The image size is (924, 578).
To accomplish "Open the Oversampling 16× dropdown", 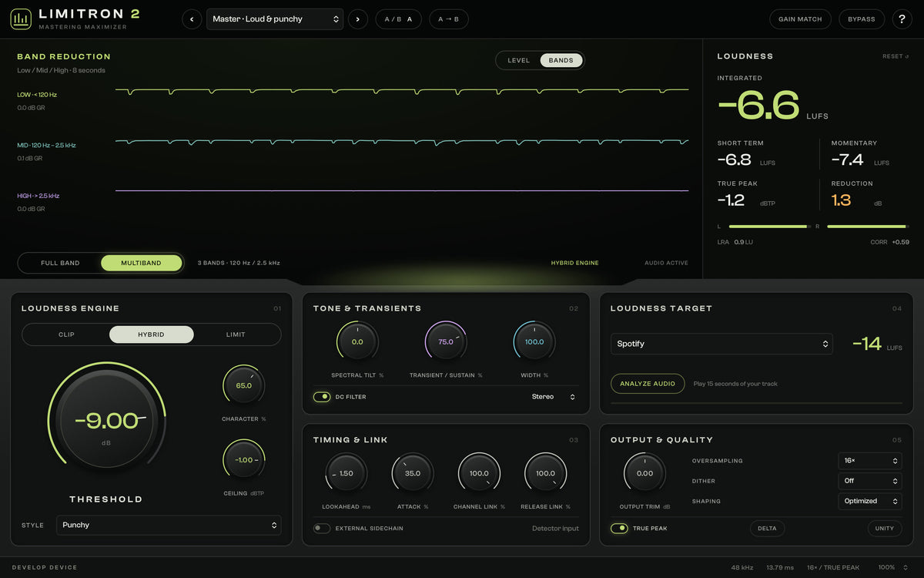I will 870,461.
